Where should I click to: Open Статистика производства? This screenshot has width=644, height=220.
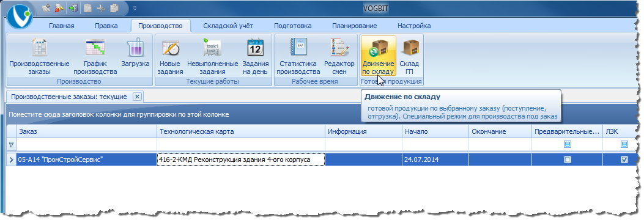(298, 56)
